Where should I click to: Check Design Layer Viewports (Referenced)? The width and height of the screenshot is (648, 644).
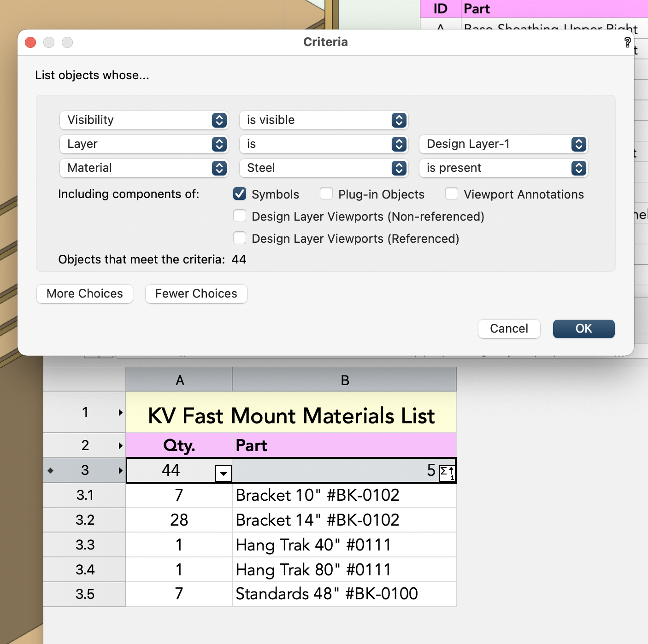point(240,238)
